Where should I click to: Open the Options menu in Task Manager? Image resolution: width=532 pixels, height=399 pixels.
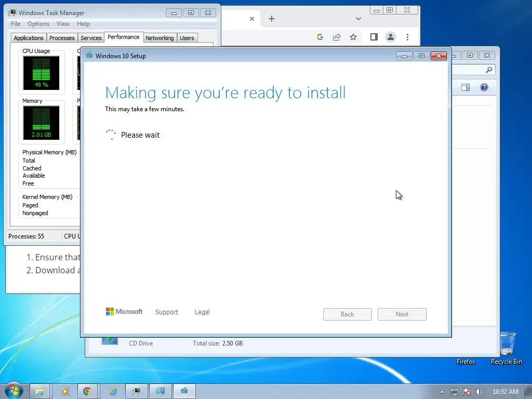click(38, 24)
